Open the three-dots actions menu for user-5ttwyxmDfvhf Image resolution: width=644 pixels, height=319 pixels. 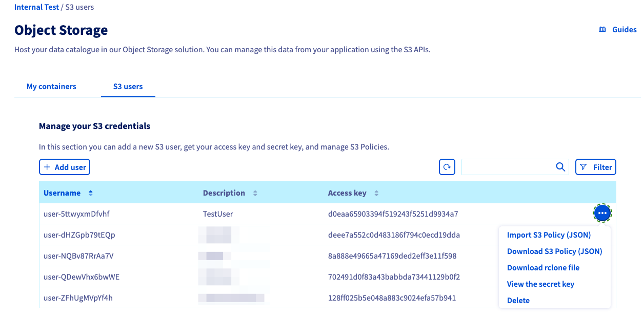coord(602,213)
